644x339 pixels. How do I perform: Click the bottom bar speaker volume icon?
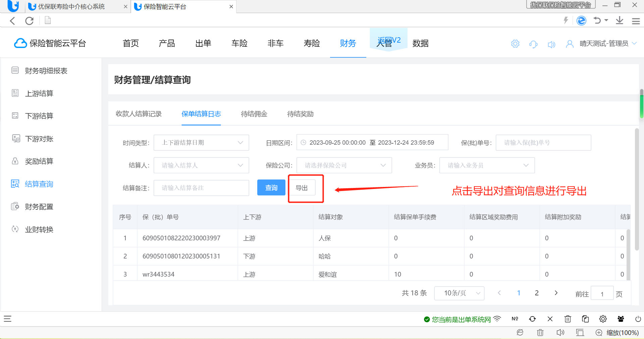pyautogui.click(x=560, y=333)
